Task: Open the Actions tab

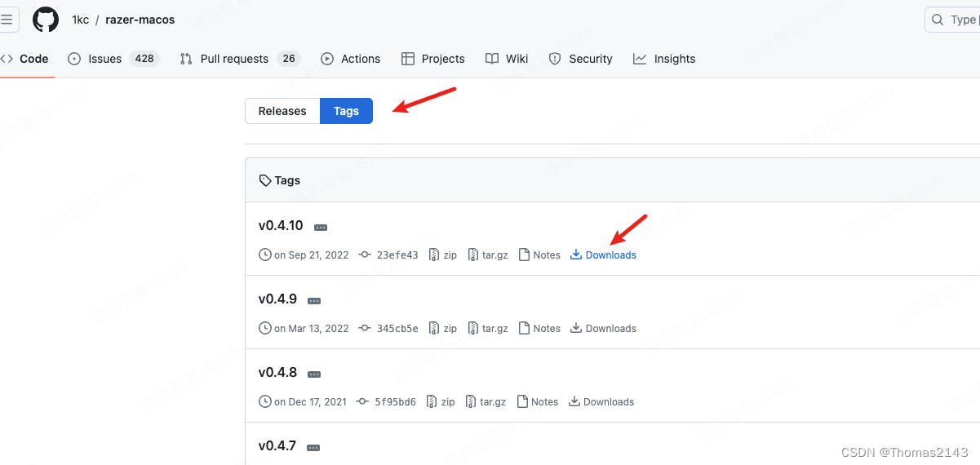Action: click(351, 59)
